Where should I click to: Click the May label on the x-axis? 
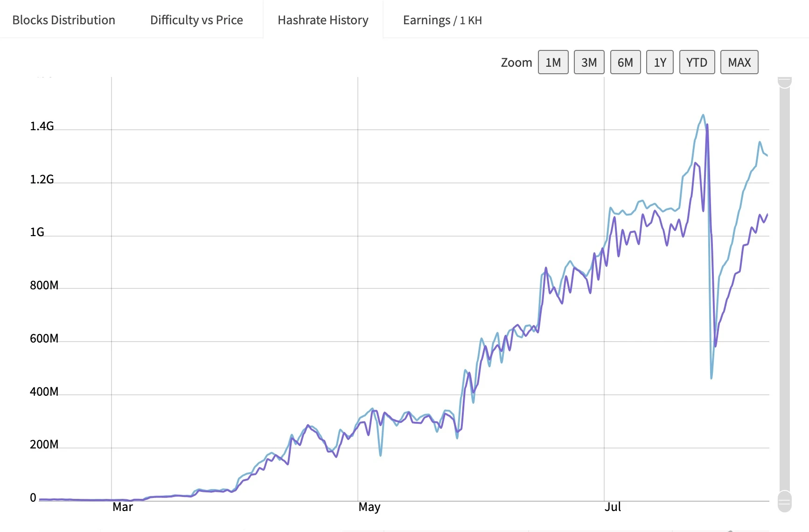click(x=369, y=507)
